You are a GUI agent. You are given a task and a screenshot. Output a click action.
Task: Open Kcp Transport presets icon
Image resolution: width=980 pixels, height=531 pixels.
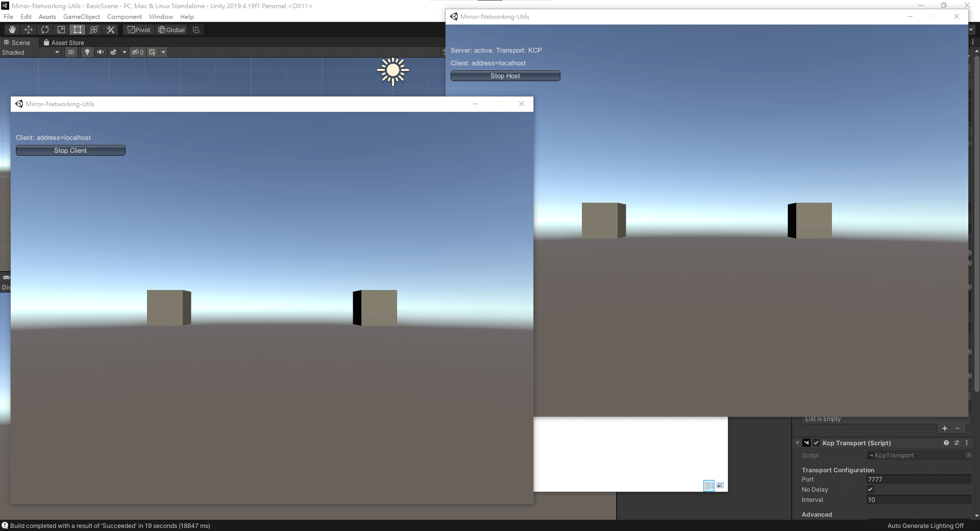[x=957, y=443]
